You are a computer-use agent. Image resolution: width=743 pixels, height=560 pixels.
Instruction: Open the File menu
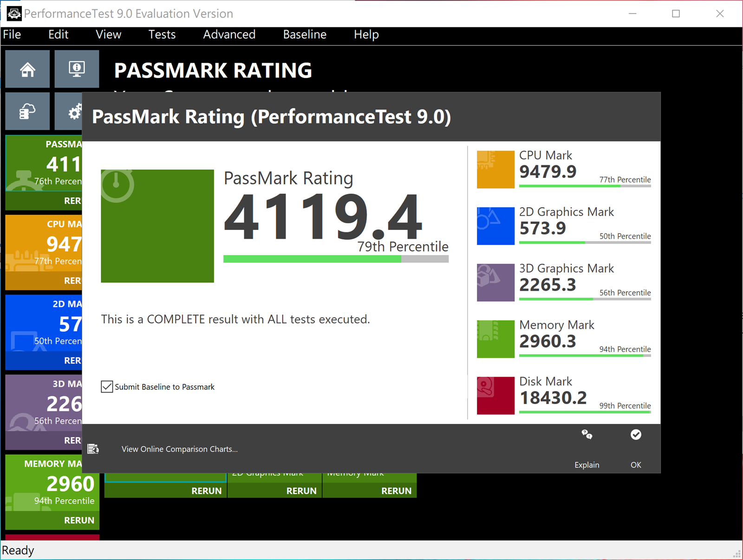[x=12, y=35]
